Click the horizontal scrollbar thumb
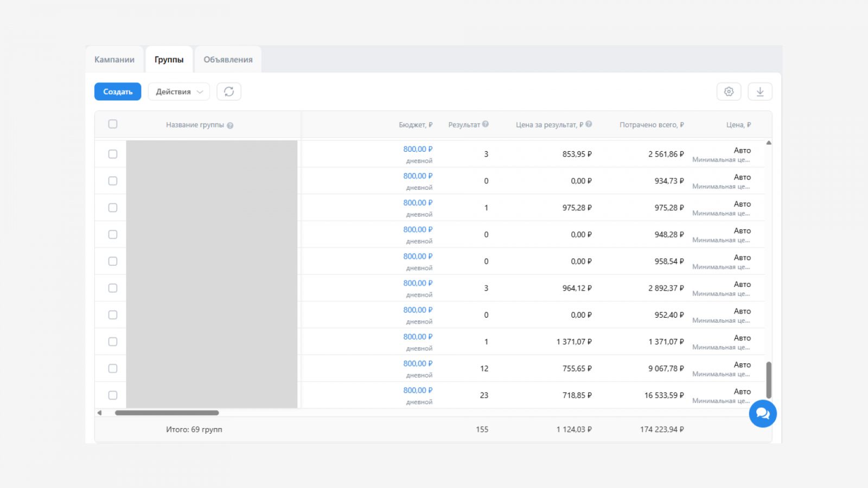 [x=167, y=413]
